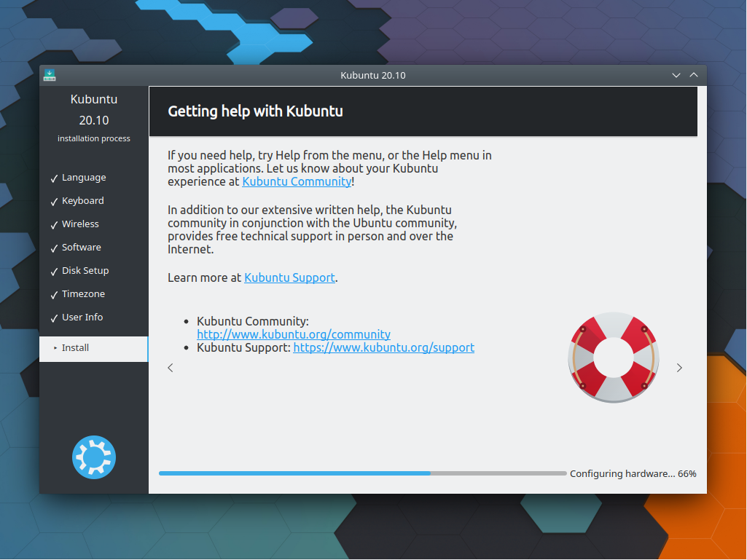This screenshot has height=560, width=747.
Task: Click the checkmark next to Language
Action: point(54,178)
